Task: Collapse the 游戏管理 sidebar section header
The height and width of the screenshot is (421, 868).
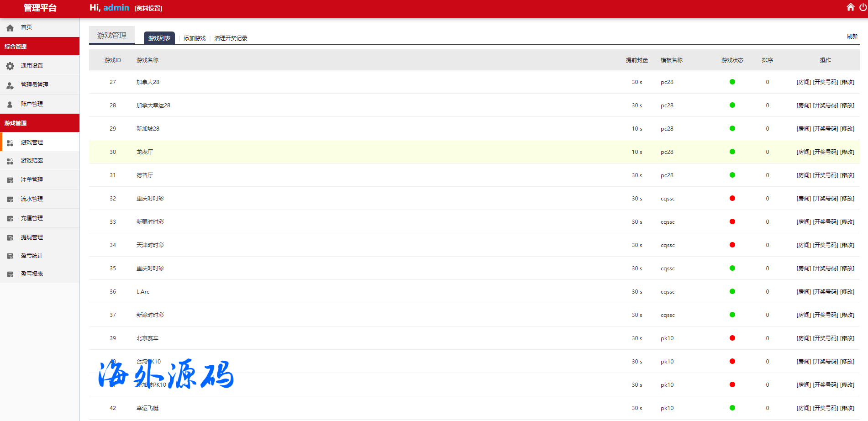Action: pos(40,123)
